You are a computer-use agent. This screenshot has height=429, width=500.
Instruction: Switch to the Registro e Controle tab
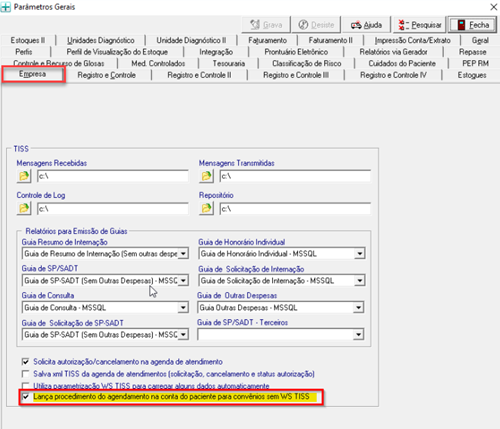(x=107, y=75)
